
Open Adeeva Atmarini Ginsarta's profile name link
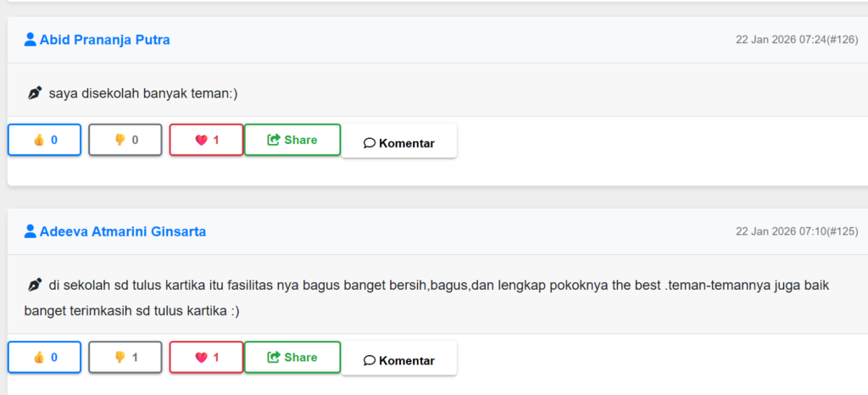[122, 231]
